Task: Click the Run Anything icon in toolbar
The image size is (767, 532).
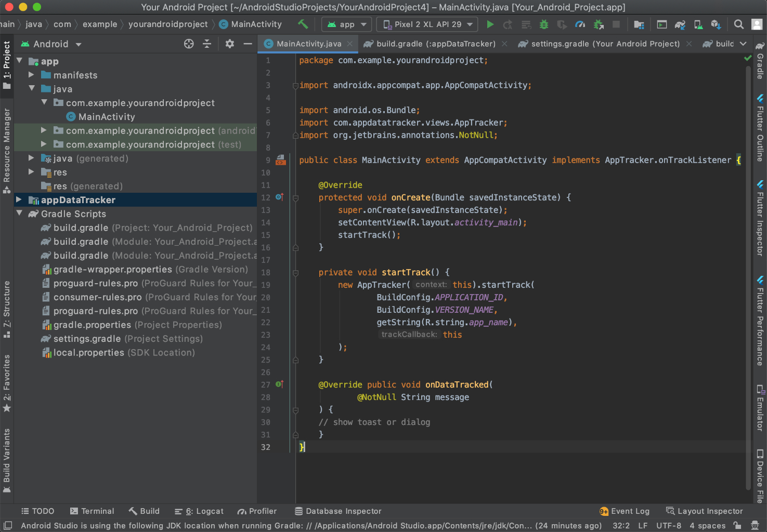Action: (662, 24)
